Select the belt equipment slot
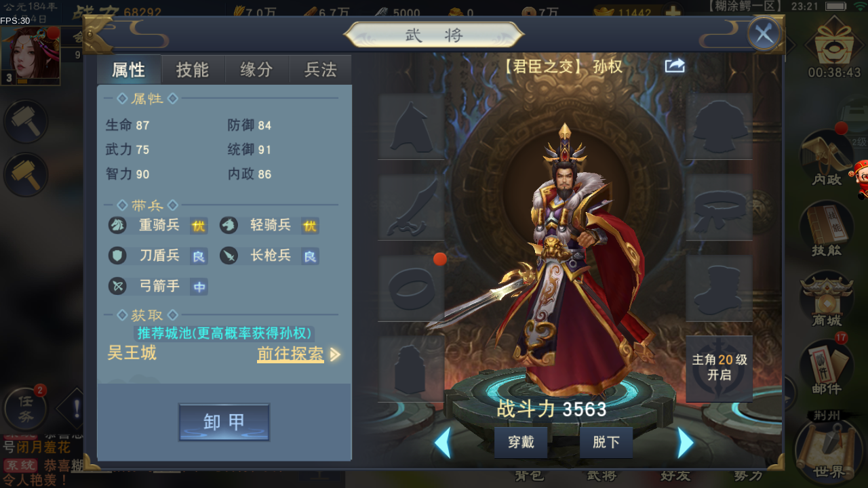The height and width of the screenshot is (488, 868). click(x=719, y=207)
